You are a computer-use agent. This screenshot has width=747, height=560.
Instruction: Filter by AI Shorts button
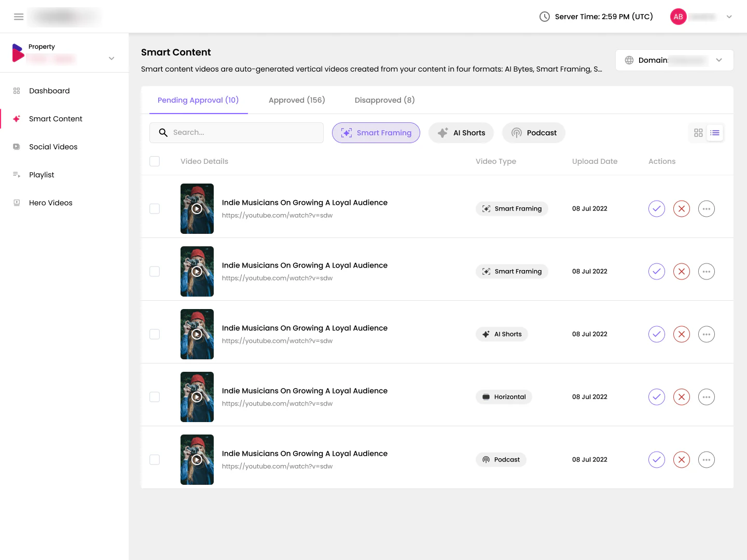pyautogui.click(x=461, y=133)
